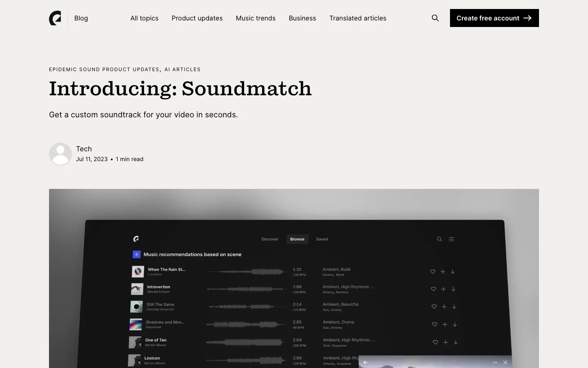The width and height of the screenshot is (588, 368).
Task: Click heart icon on Introvertion row
Action: click(x=433, y=289)
